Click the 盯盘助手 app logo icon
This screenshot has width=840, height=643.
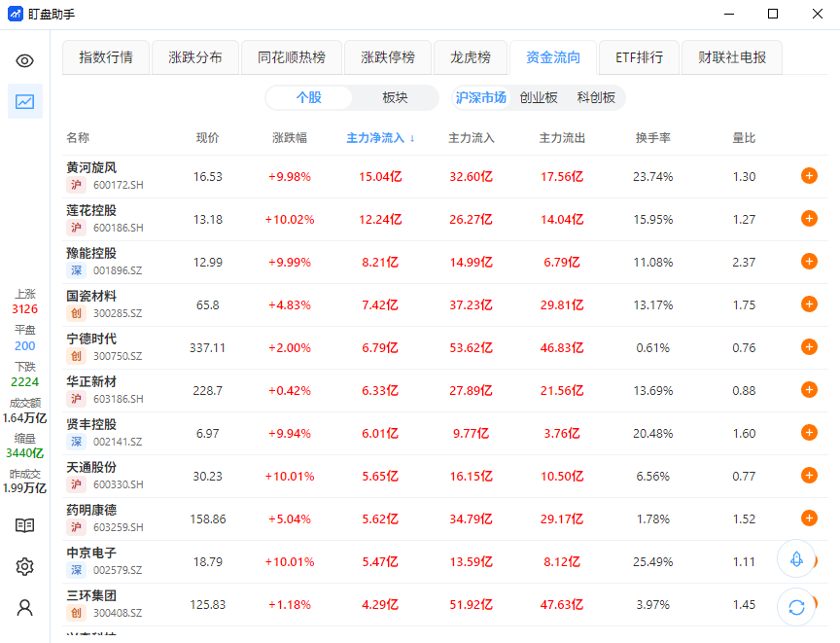click(15, 14)
